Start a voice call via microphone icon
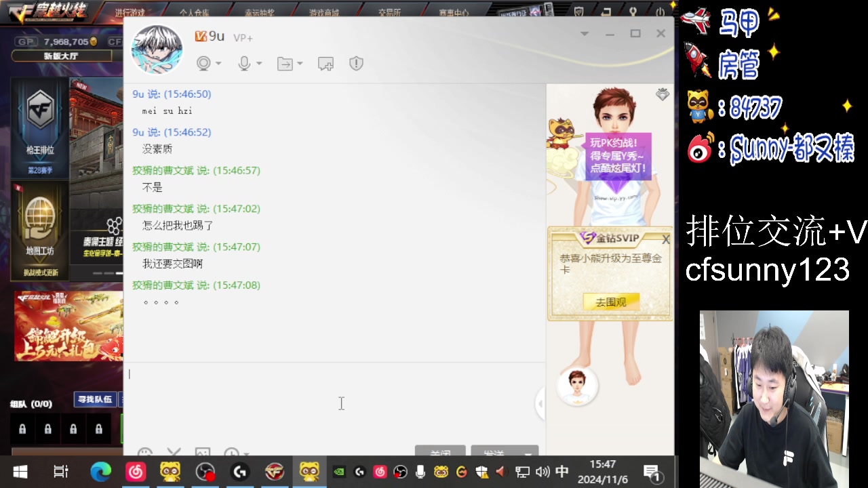This screenshot has width=868, height=488. pos(244,63)
